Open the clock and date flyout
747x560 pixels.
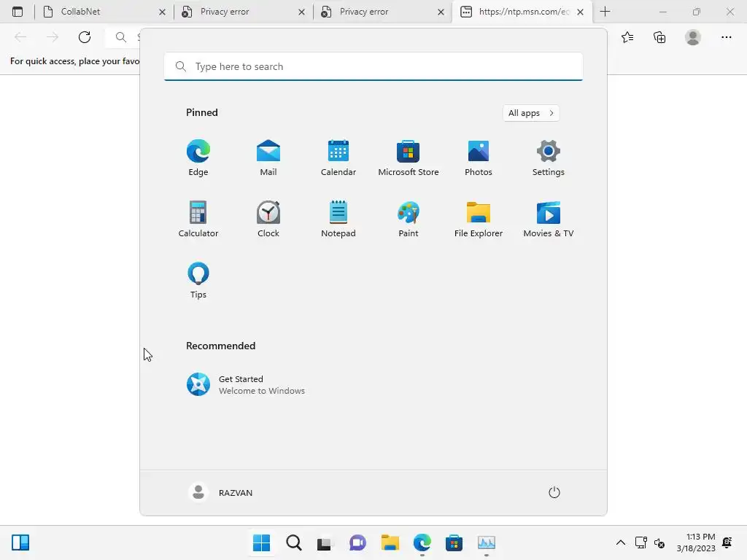(x=696, y=542)
